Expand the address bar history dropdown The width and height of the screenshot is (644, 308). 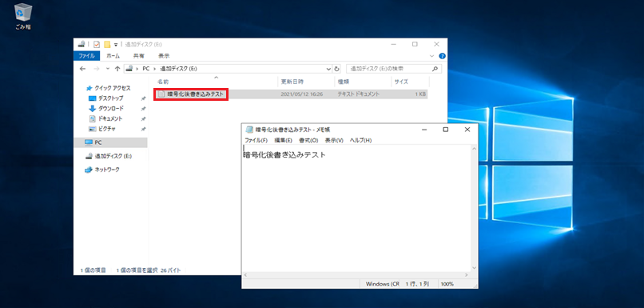[x=328, y=69]
